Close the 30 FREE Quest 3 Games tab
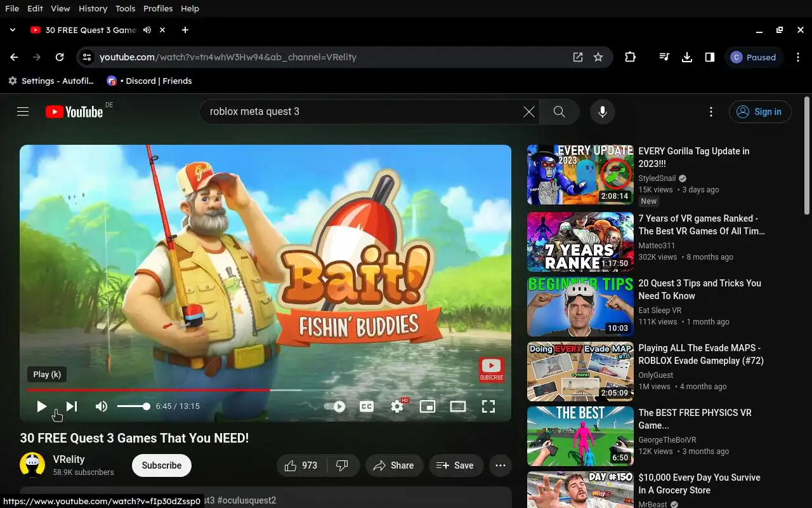This screenshot has width=812, height=508. (x=162, y=30)
